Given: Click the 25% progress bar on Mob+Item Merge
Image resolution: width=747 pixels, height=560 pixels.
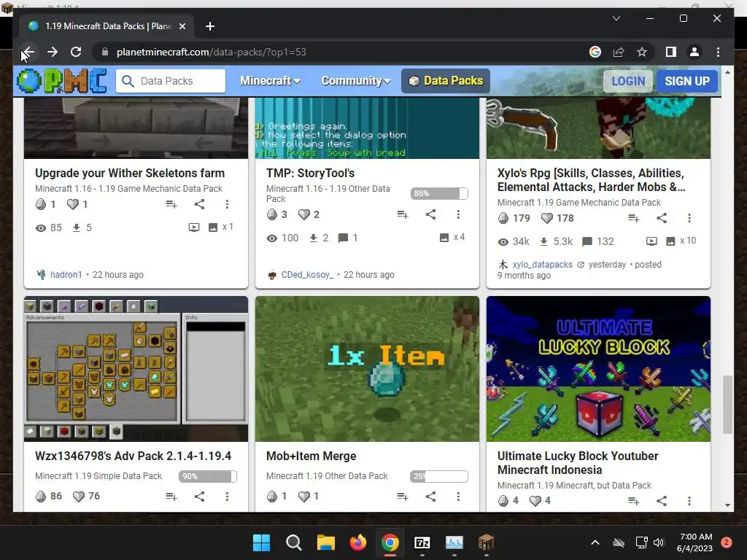Looking at the screenshot, I should point(438,476).
